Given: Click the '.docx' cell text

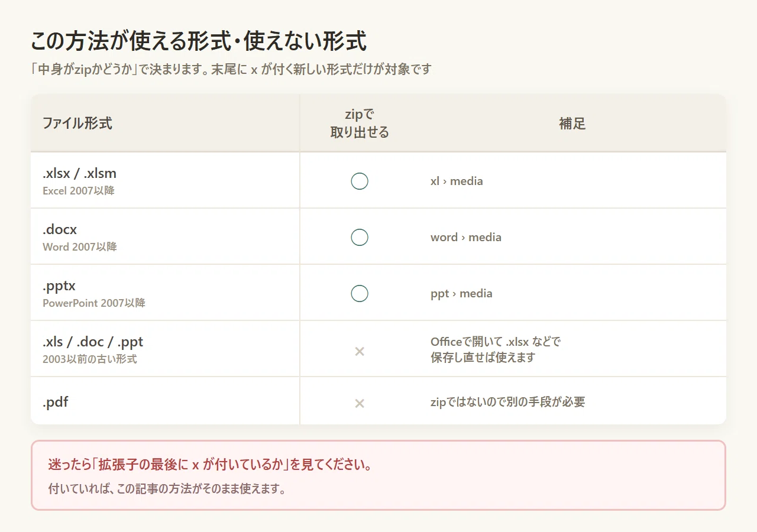Looking at the screenshot, I should pos(60,229).
